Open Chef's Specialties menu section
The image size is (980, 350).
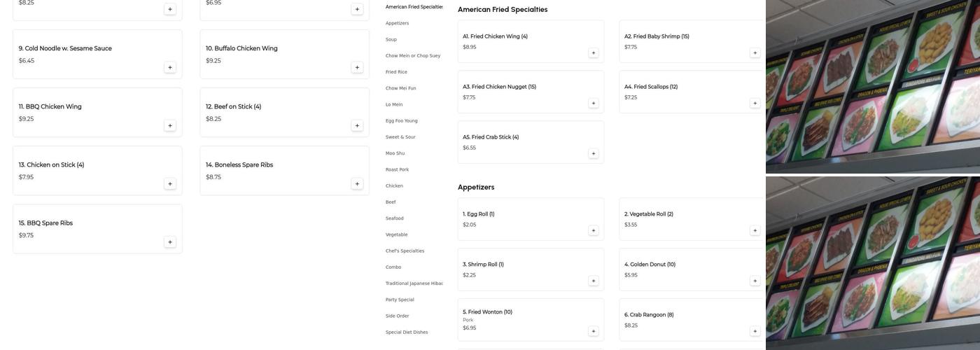click(x=405, y=251)
